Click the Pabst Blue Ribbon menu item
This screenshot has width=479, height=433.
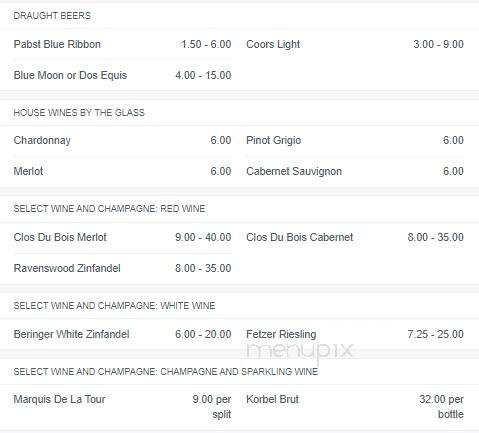click(x=57, y=44)
